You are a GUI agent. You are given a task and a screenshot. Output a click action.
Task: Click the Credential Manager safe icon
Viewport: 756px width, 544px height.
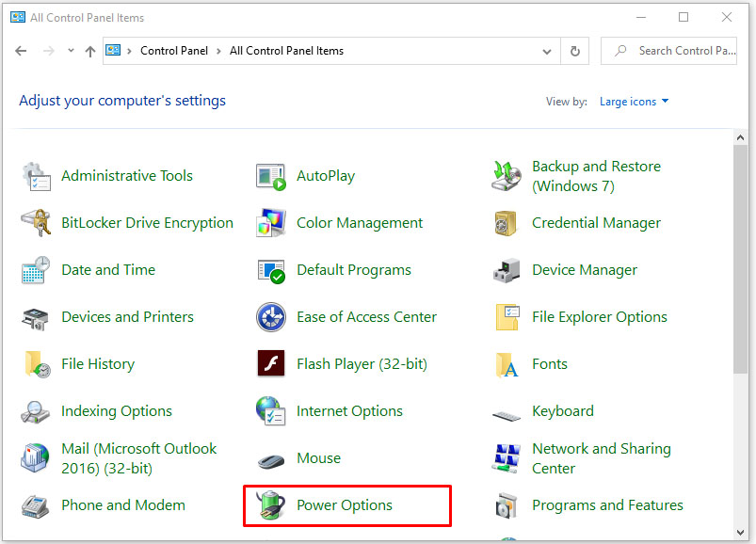pos(507,223)
